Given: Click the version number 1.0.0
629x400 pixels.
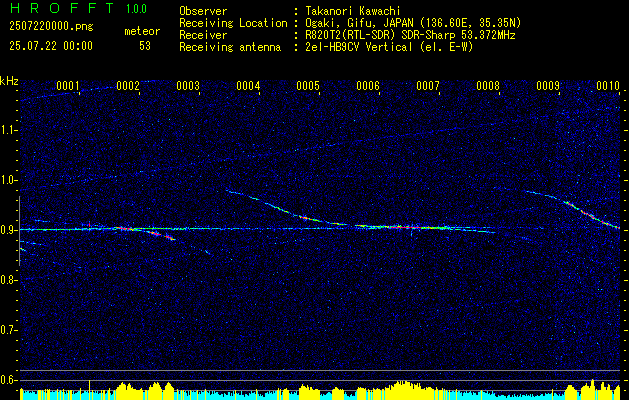Looking at the screenshot, I should (x=136, y=9).
